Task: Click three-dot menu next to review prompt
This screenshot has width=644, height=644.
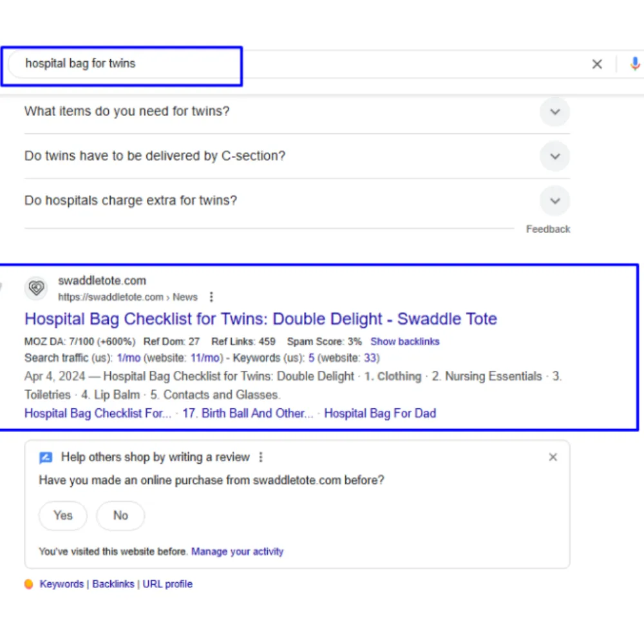Action: point(261,457)
